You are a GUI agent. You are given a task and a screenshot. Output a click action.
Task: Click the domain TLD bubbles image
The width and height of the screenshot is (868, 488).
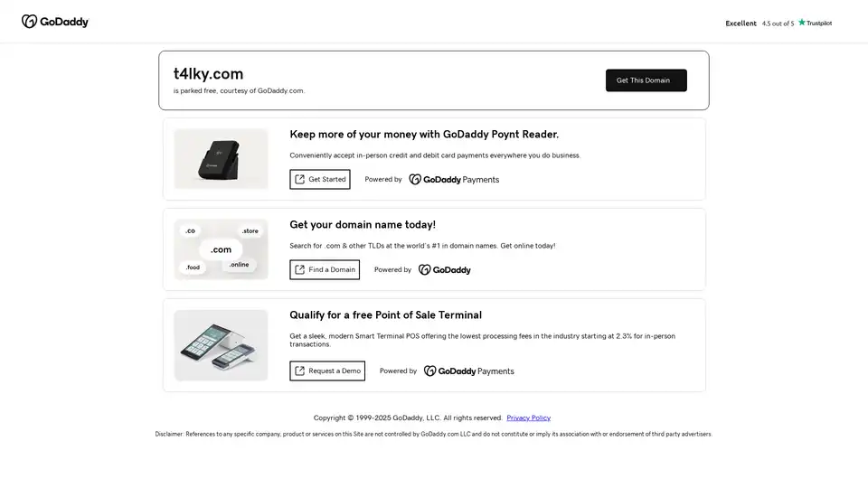(221, 249)
